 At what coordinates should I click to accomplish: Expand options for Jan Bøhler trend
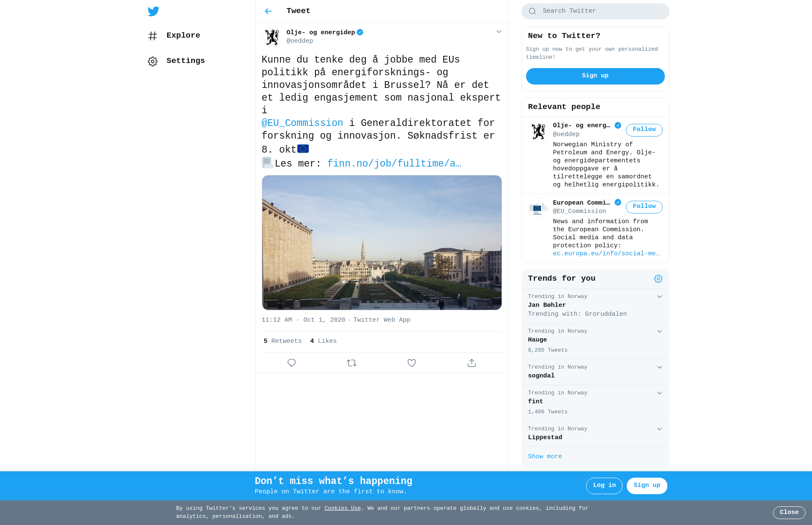point(659,297)
